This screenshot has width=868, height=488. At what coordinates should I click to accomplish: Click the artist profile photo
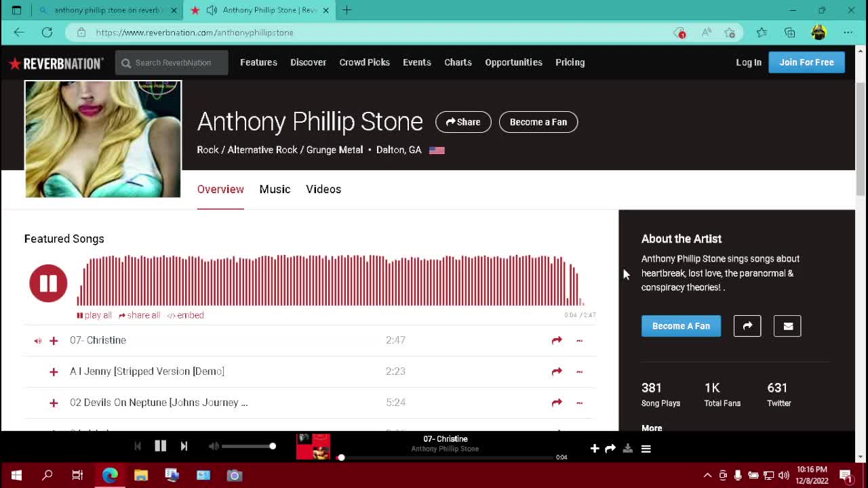pyautogui.click(x=103, y=139)
